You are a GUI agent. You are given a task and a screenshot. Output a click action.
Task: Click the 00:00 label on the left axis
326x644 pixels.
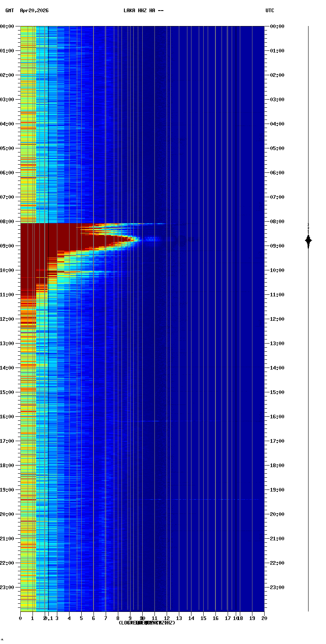click(7, 26)
